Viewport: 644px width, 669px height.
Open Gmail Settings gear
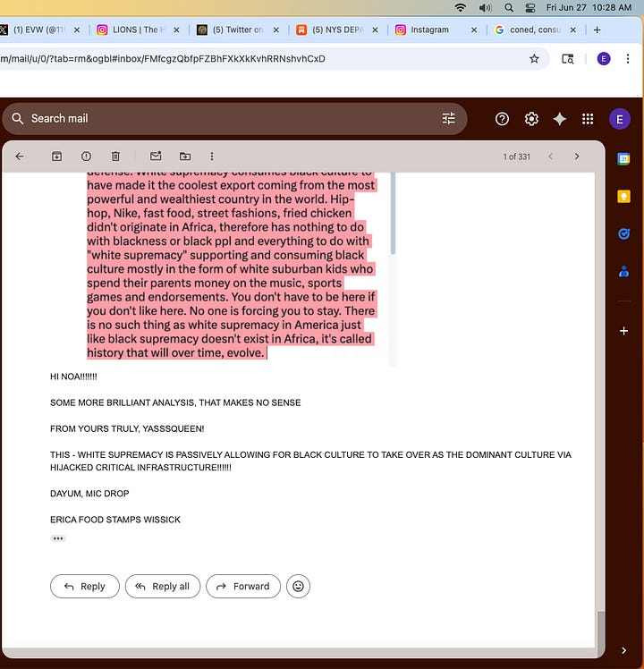[531, 119]
